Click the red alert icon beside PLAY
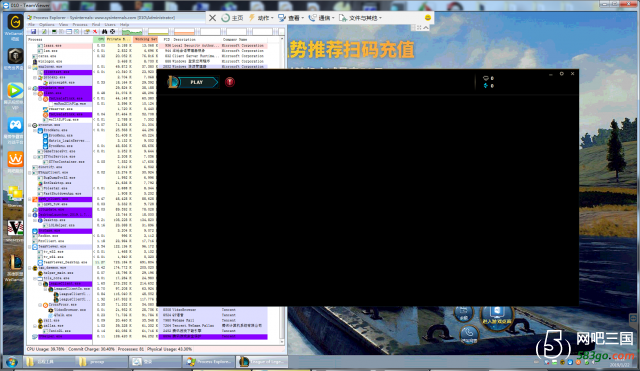Viewport: 640px width, 371px height. tap(230, 82)
